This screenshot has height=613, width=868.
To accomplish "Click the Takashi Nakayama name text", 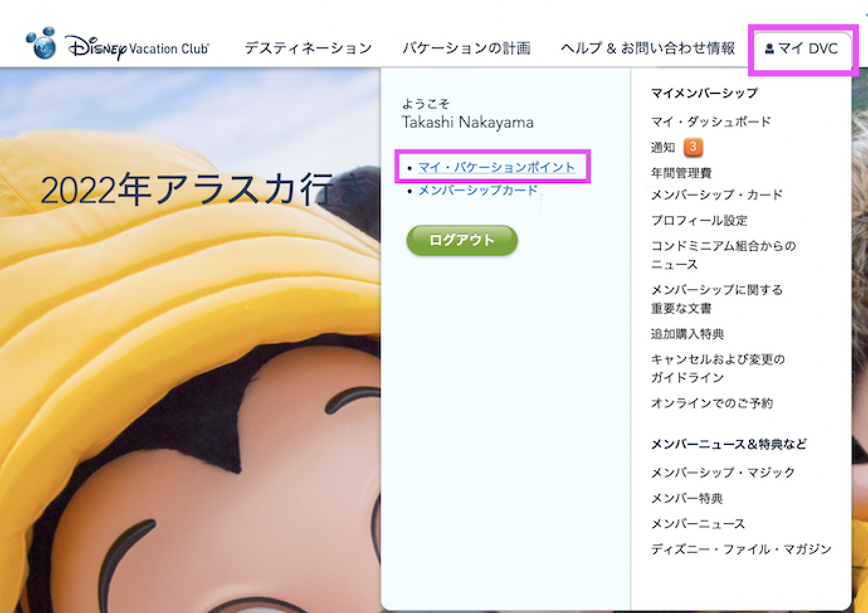I will [x=468, y=122].
